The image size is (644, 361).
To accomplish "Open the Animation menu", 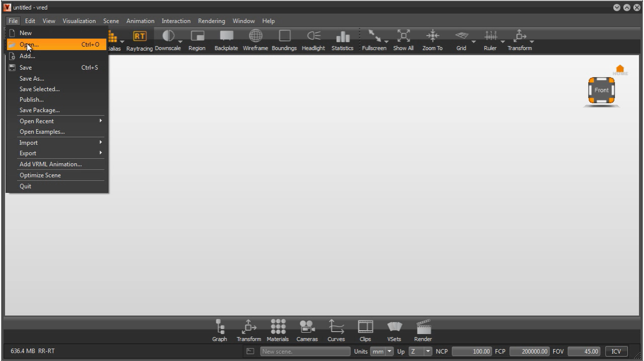I will point(140,21).
